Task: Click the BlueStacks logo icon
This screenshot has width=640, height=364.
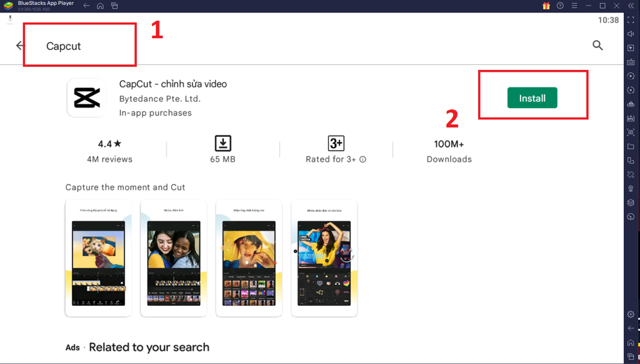Action: [x=8, y=6]
